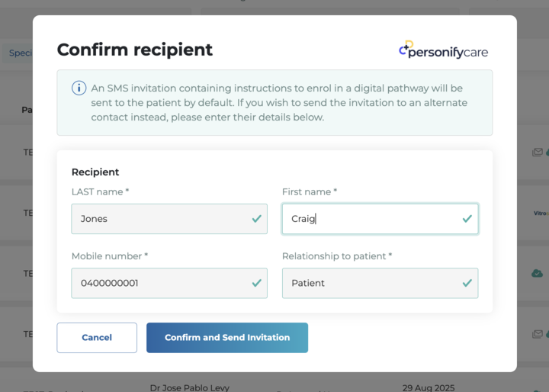Image resolution: width=549 pixels, height=392 pixels.
Task: Click the 29 Aug 2025 date entry
Action: (x=428, y=387)
